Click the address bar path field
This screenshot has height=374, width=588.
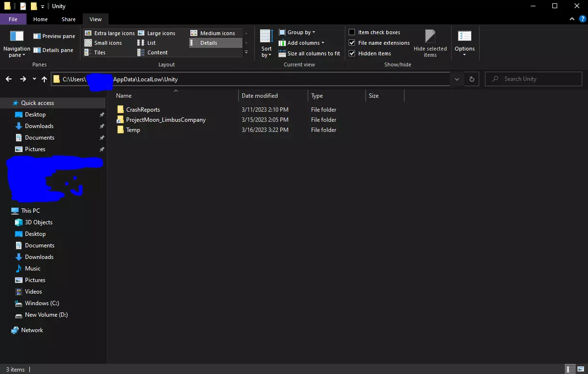tap(250, 79)
